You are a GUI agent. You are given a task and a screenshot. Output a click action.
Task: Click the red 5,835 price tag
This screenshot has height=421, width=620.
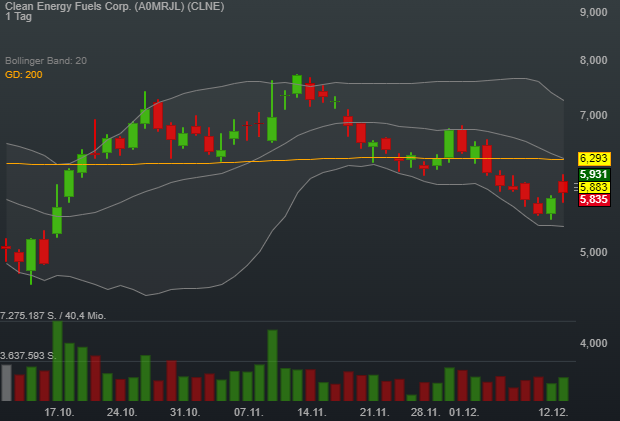[594, 200]
